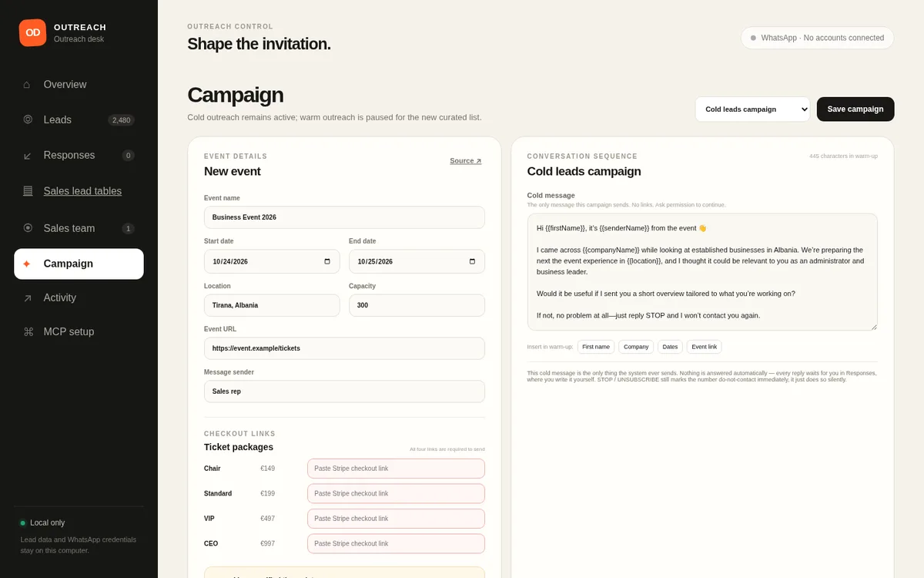Open End date calendar picker icon
The image size is (924, 578).
click(x=472, y=261)
